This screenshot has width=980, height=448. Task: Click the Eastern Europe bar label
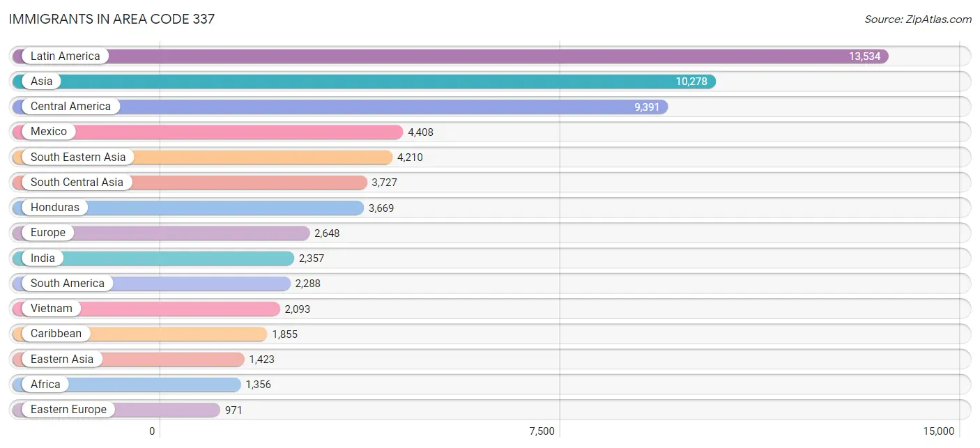[x=68, y=410]
